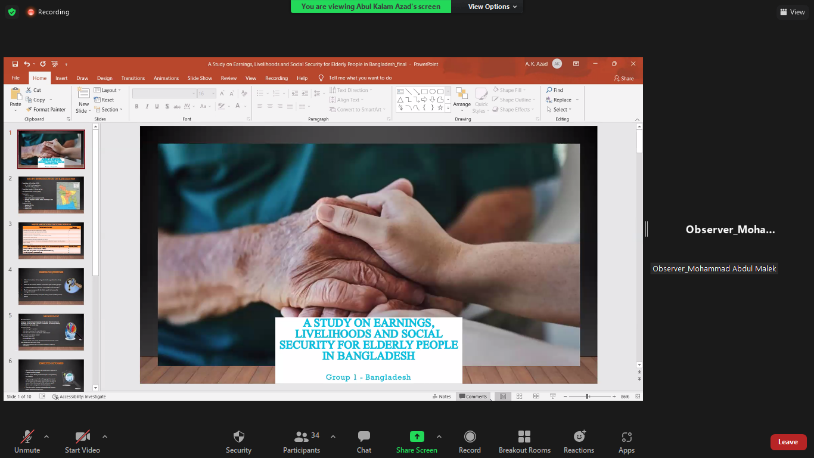Adjust the zoom slider in PowerPoint status bar
The height and width of the screenshot is (458, 814).
(x=588, y=396)
